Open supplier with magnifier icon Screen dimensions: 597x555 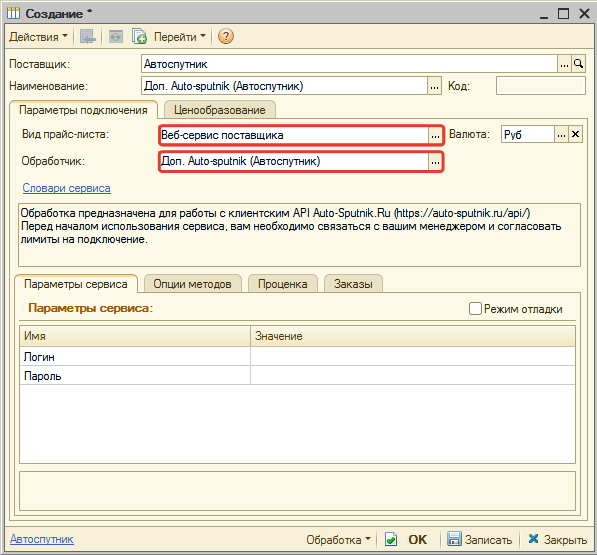[578, 64]
